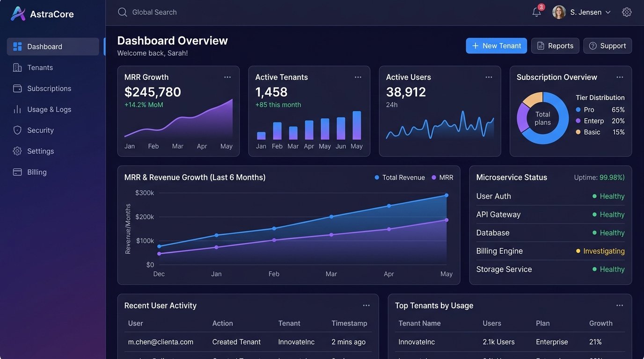Image resolution: width=644 pixels, height=359 pixels.
Task: Click the Usage & Logs chart icon
Action: pyautogui.click(x=17, y=109)
